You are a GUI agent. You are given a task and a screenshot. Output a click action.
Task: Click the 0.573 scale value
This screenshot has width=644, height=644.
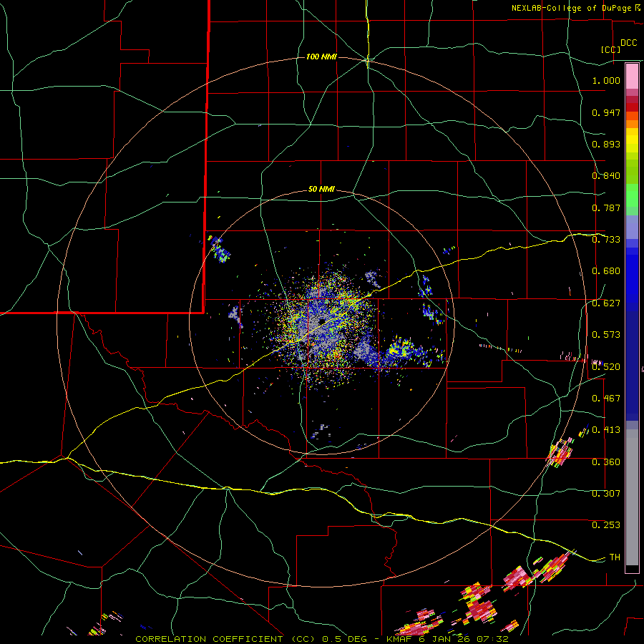606,335
